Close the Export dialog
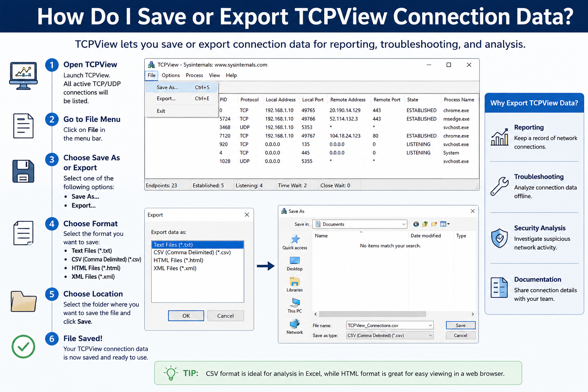 pyautogui.click(x=247, y=215)
